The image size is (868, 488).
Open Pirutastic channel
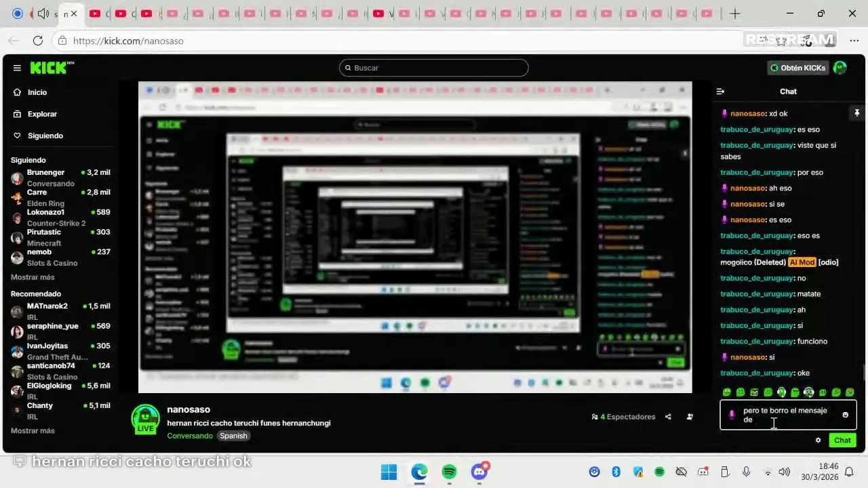[60, 237]
